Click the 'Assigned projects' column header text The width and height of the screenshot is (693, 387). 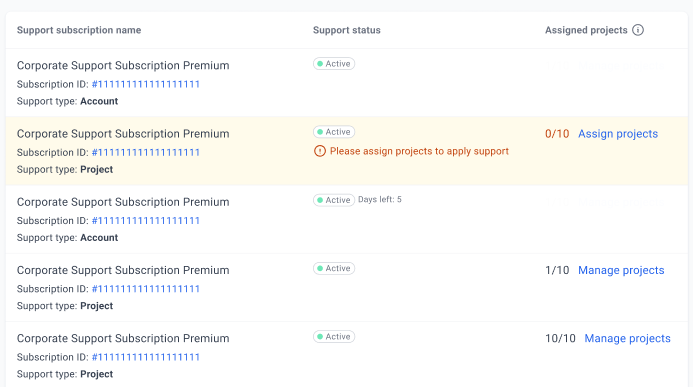(586, 30)
